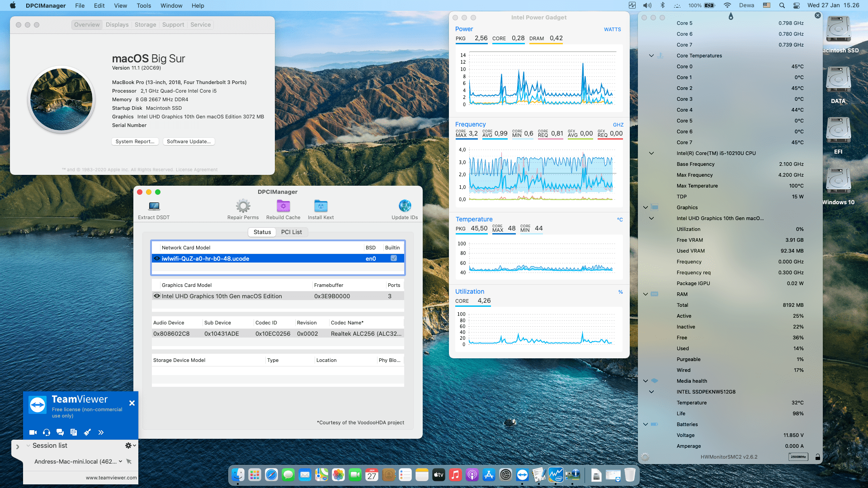Collapse INTEL SSDPEKNW512G8 subtree
The height and width of the screenshot is (488, 868).
651,392
